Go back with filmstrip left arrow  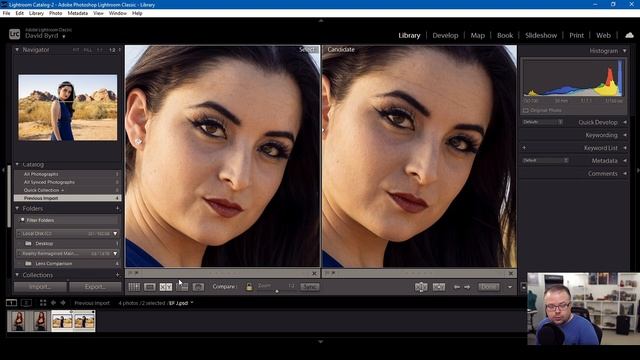(53, 303)
